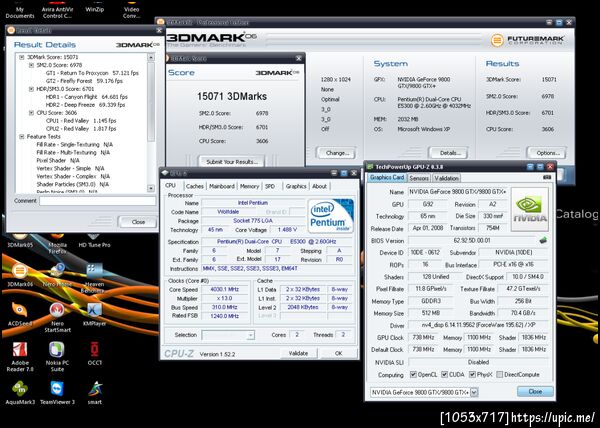Launch Nokia PC Suite icon

[x=57, y=356]
